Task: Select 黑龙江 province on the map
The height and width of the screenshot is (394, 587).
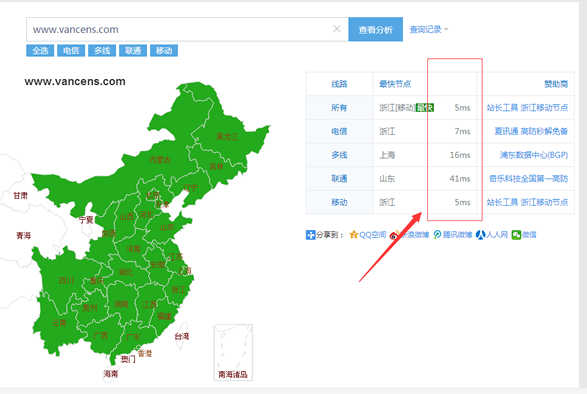Action: click(227, 136)
